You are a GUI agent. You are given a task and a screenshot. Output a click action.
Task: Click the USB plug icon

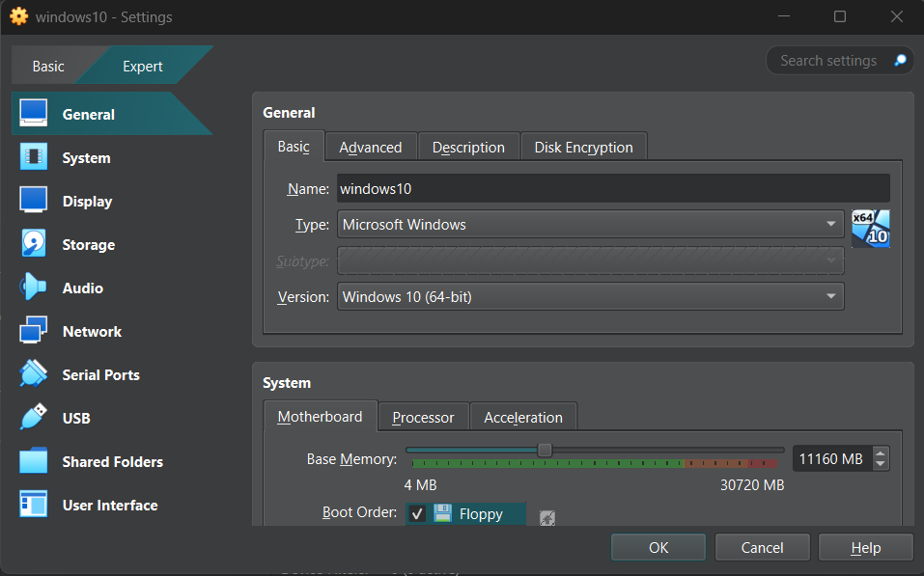pyautogui.click(x=33, y=417)
